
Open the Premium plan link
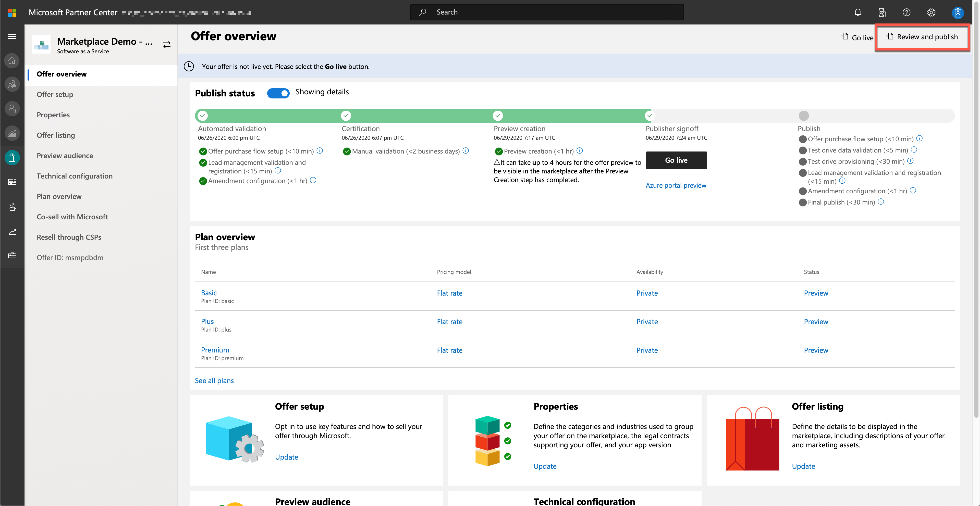tap(215, 350)
